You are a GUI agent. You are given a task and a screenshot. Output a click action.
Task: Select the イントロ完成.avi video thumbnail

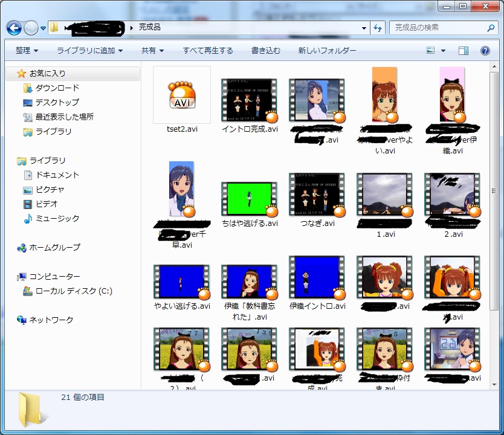point(250,100)
